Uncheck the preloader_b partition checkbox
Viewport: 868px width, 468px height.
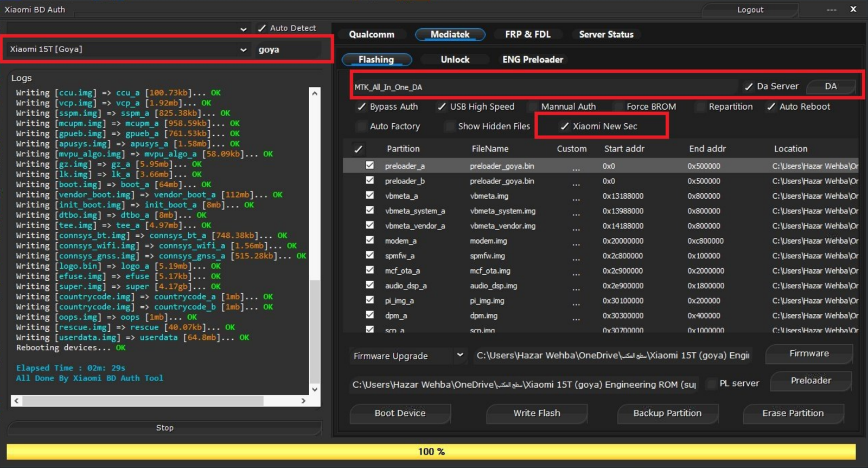click(369, 180)
